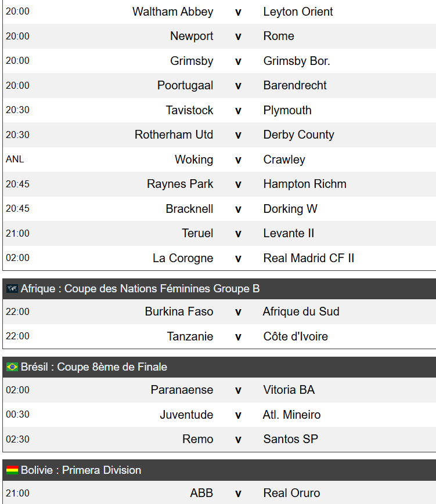Click Atl. Mineiro team name
Image resolution: width=436 pixels, height=504 pixels.
291,415
